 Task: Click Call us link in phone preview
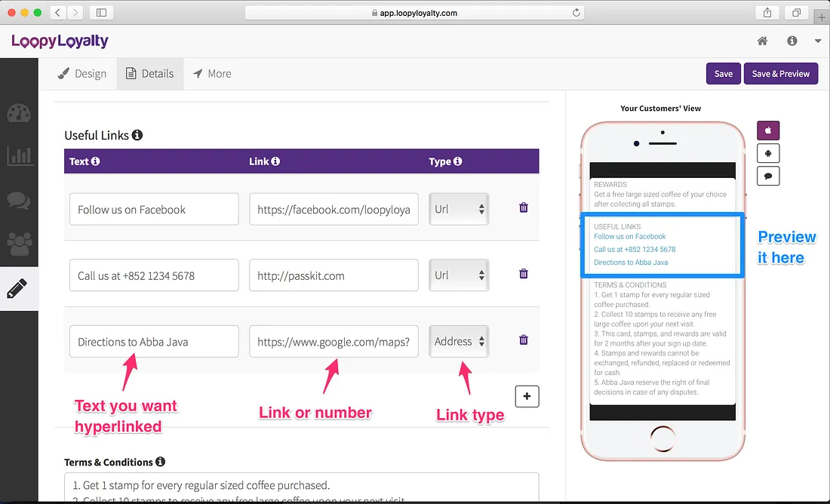634,249
